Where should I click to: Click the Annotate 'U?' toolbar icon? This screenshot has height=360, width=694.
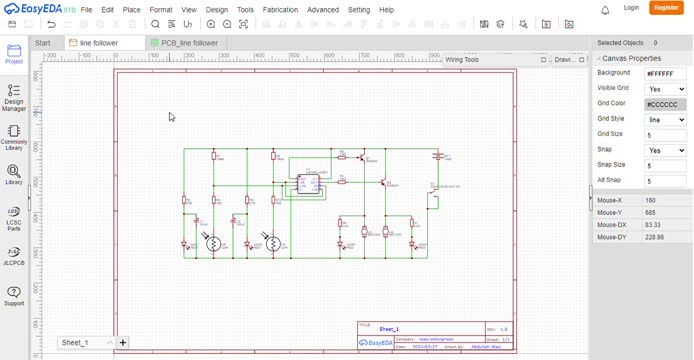(188, 24)
